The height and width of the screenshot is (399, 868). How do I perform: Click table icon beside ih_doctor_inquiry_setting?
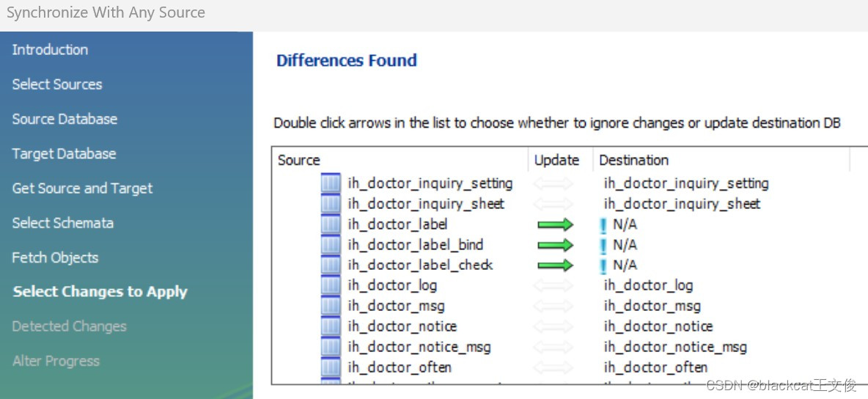331,183
